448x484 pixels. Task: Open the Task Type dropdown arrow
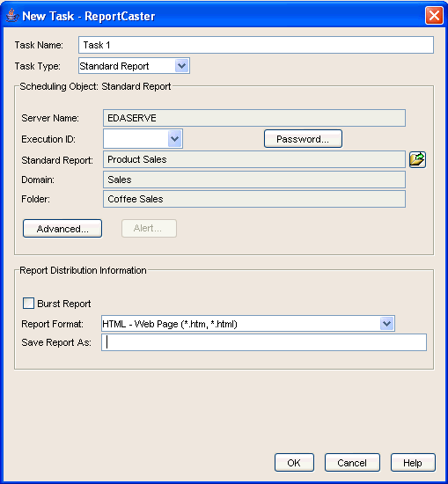pos(181,66)
